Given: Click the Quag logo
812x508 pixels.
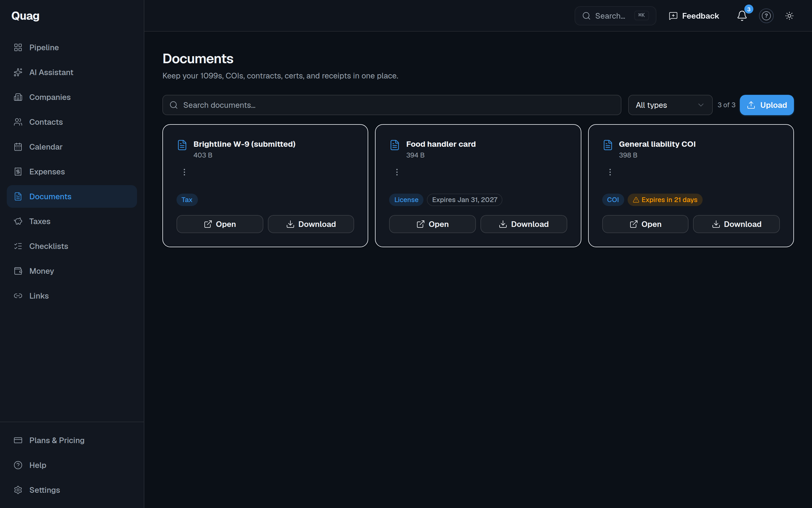Looking at the screenshot, I should [25, 16].
